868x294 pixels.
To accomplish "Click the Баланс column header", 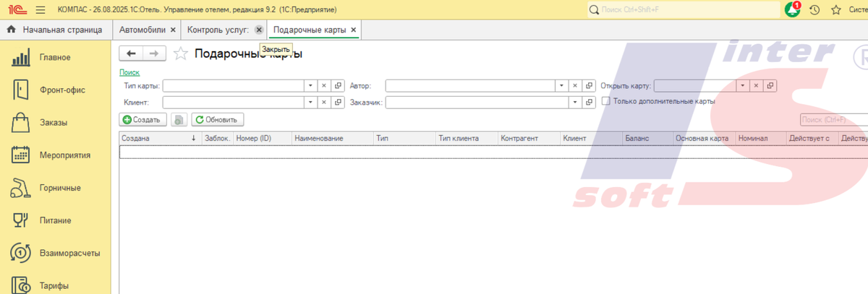I will [x=648, y=137].
